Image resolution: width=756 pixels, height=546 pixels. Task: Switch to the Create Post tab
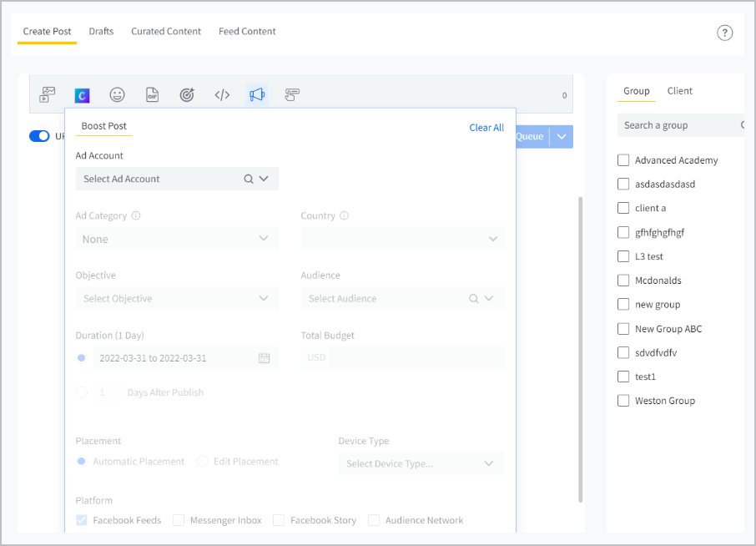(48, 32)
